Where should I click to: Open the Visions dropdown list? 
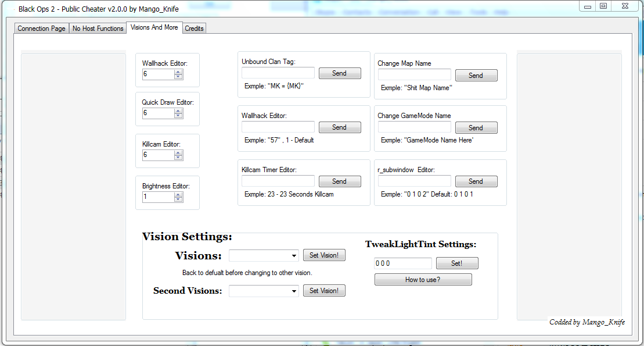point(294,256)
